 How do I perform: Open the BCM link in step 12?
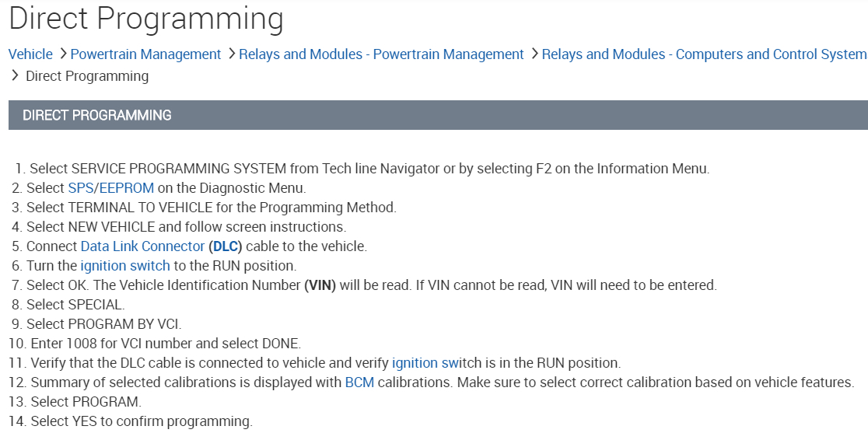pyautogui.click(x=360, y=382)
